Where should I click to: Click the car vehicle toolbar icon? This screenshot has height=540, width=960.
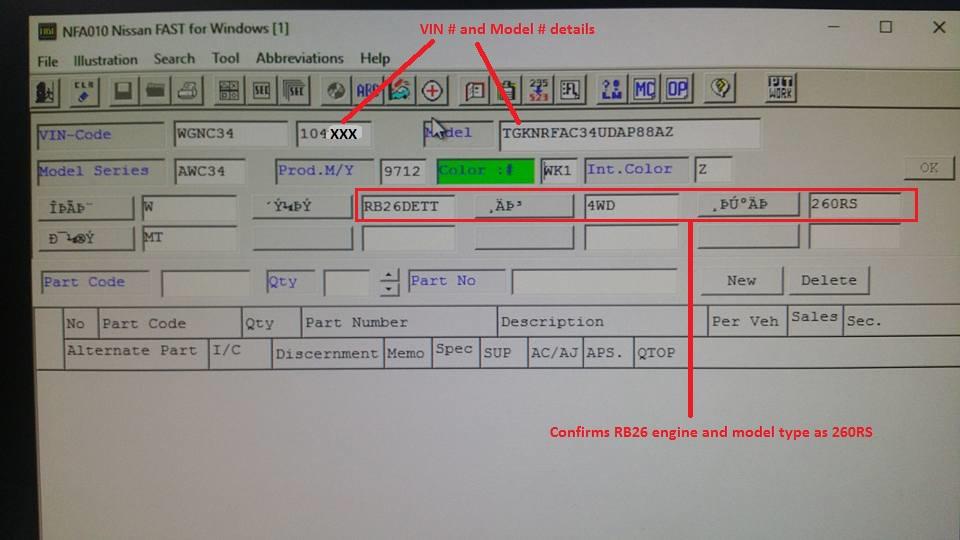(x=399, y=91)
